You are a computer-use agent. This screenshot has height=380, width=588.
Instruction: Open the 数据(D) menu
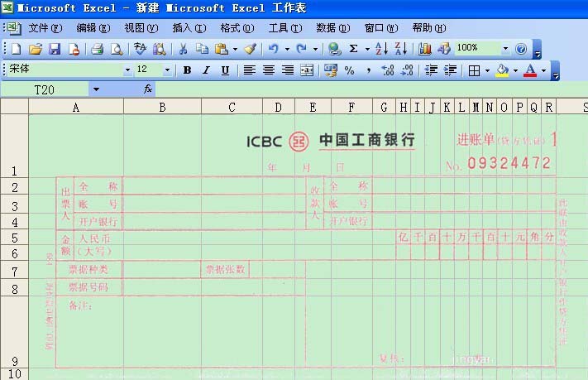(x=333, y=28)
